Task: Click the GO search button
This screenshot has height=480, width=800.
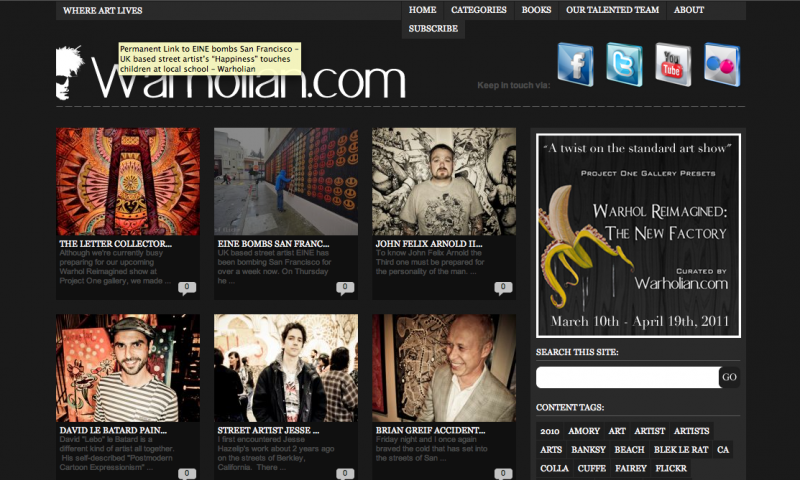Action: (729, 377)
